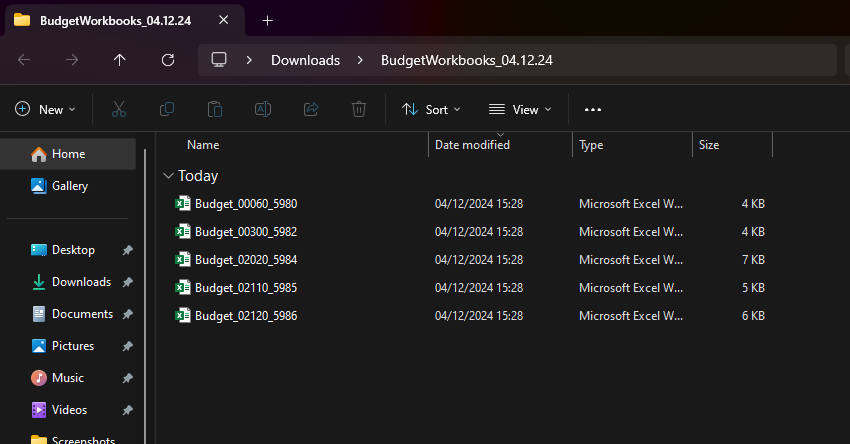The width and height of the screenshot is (850, 444).
Task: Open the See more ellipsis menu
Action: (x=593, y=109)
